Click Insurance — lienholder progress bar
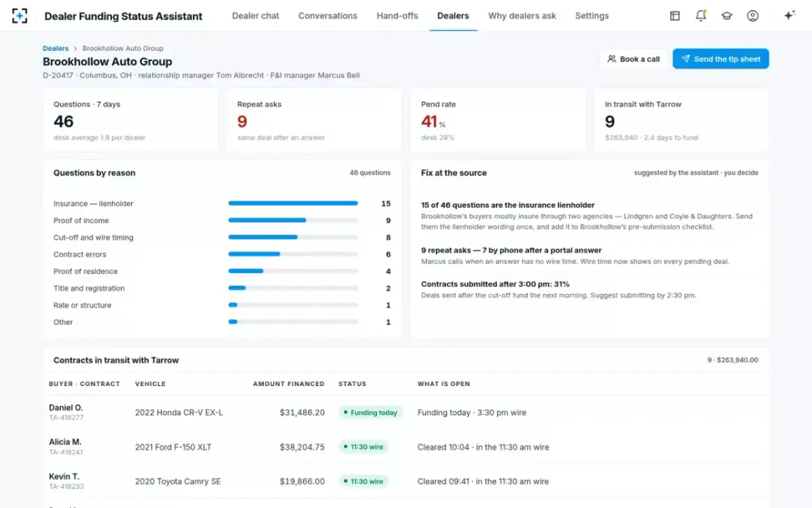 pos(293,203)
